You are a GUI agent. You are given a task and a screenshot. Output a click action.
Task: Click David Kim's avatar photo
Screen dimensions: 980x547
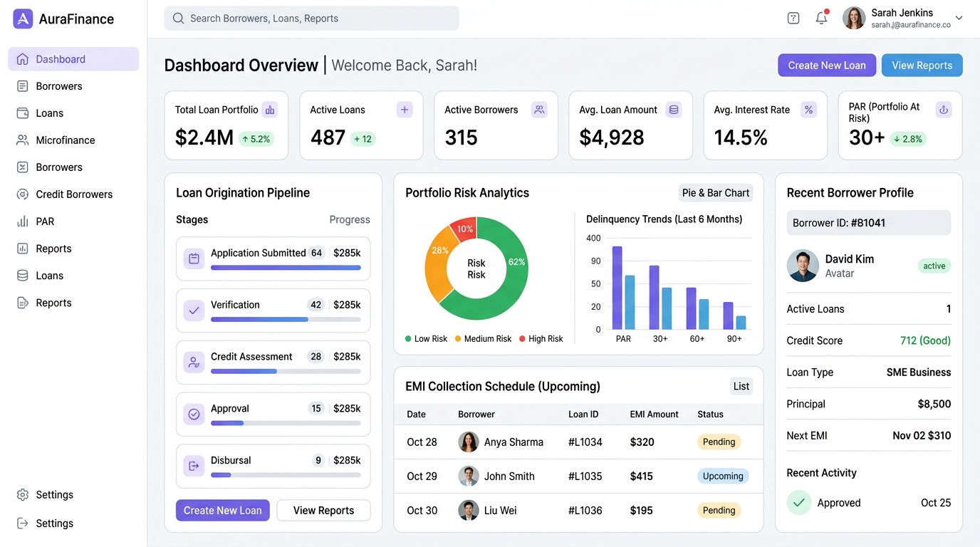point(803,266)
